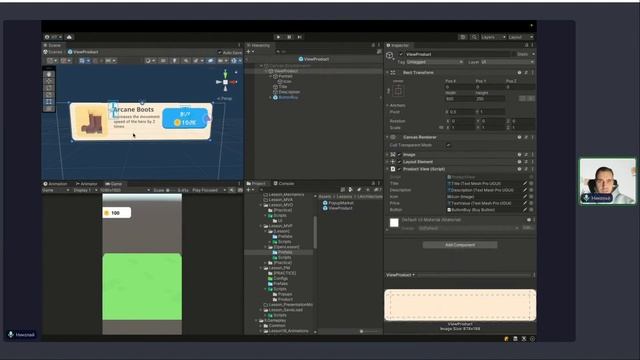Image resolution: width=640 pixels, height=360 pixels.
Task: Toggle Image component enabled checkbox
Action: (x=400, y=155)
